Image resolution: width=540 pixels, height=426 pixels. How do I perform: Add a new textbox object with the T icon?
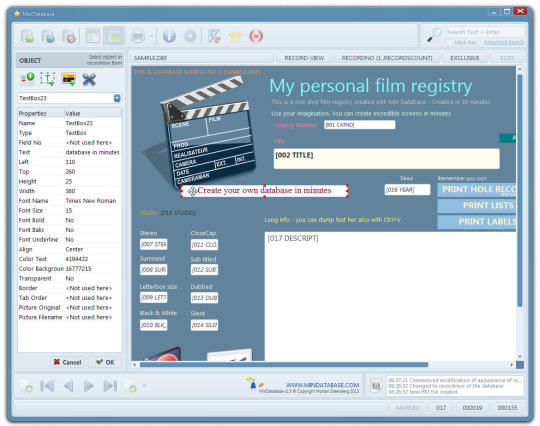(x=48, y=79)
